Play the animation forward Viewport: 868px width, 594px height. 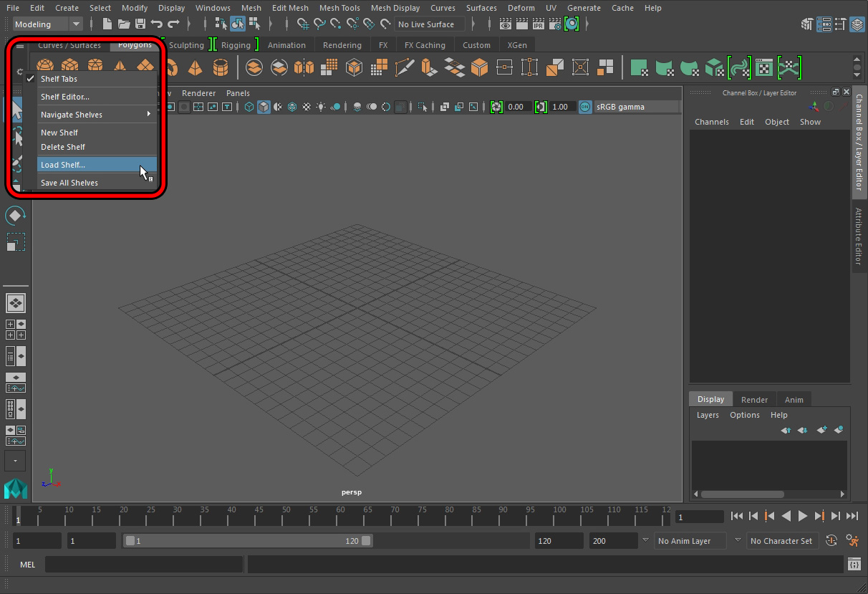pyautogui.click(x=803, y=516)
